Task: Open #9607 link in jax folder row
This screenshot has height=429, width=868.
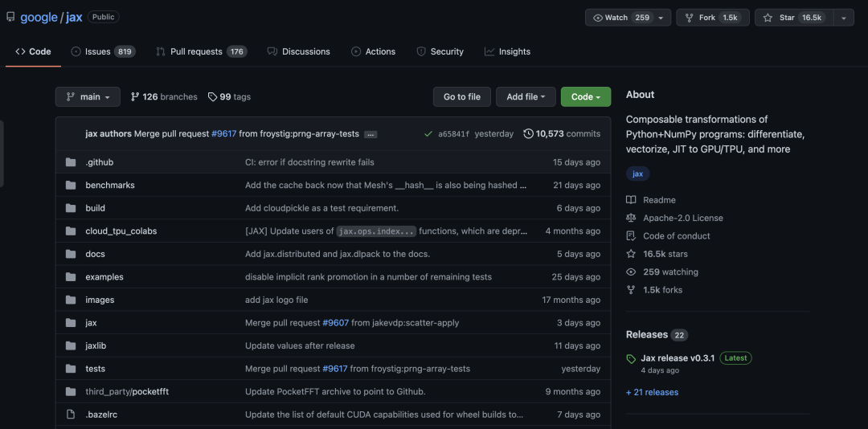Action: [335, 323]
